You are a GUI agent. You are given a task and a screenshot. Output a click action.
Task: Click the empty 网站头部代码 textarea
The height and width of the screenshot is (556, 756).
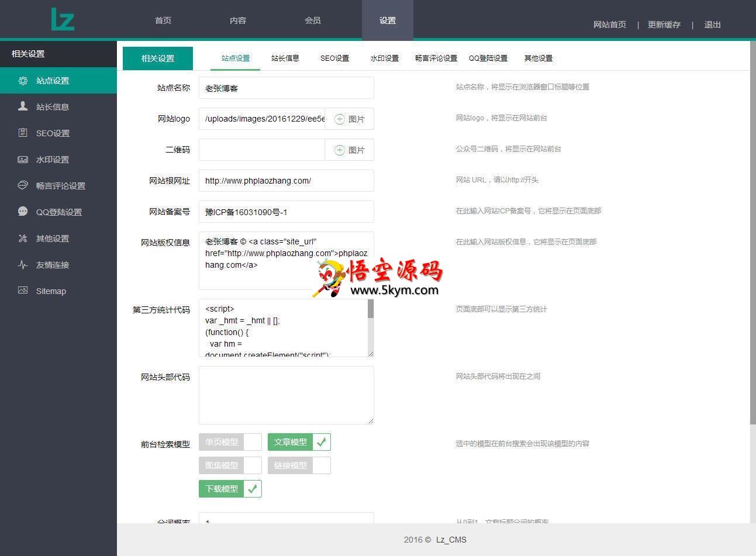(x=286, y=395)
